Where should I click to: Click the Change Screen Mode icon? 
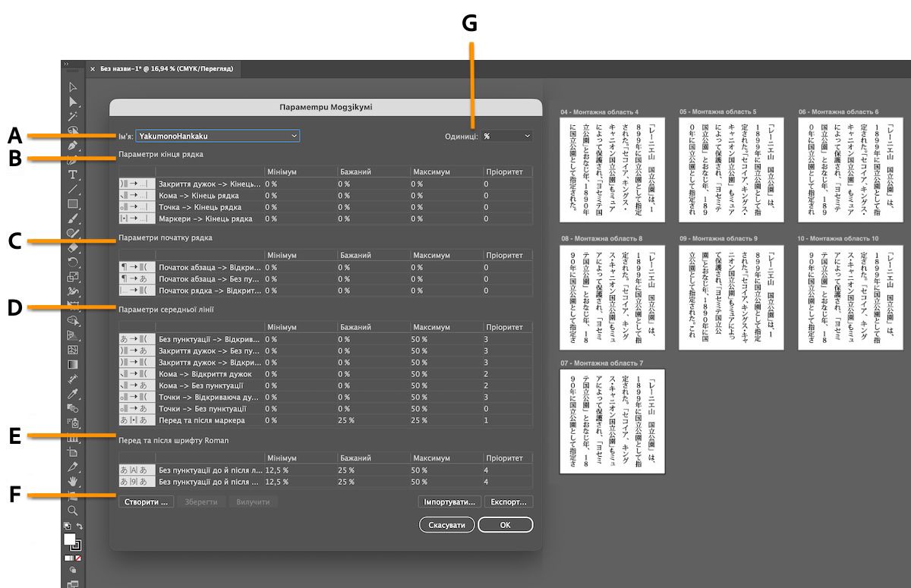click(73, 583)
